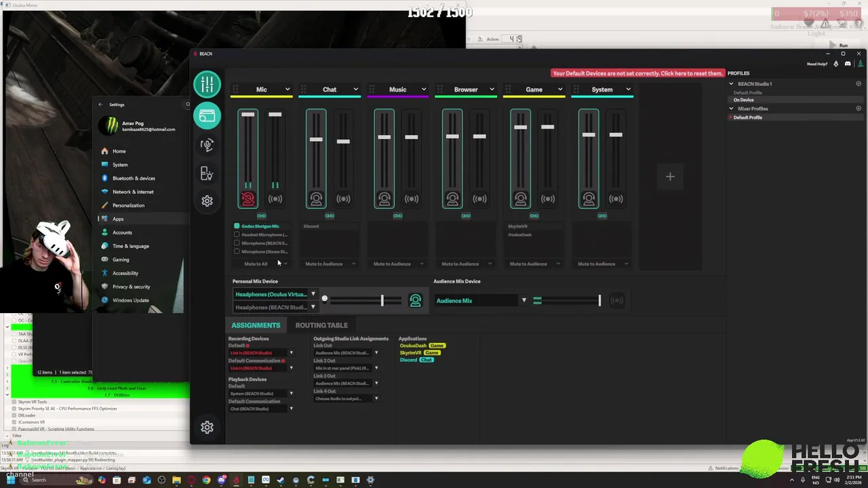868x488 pixels.
Task: Open the Headphones (Oculus Virtua... device dropdown
Action: pyautogui.click(x=275, y=294)
